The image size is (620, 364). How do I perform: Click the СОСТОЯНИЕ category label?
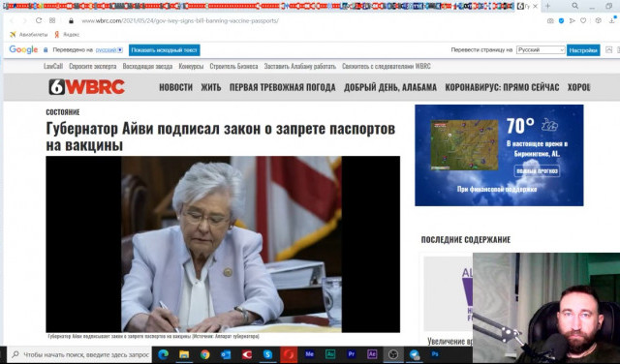pyautogui.click(x=63, y=112)
